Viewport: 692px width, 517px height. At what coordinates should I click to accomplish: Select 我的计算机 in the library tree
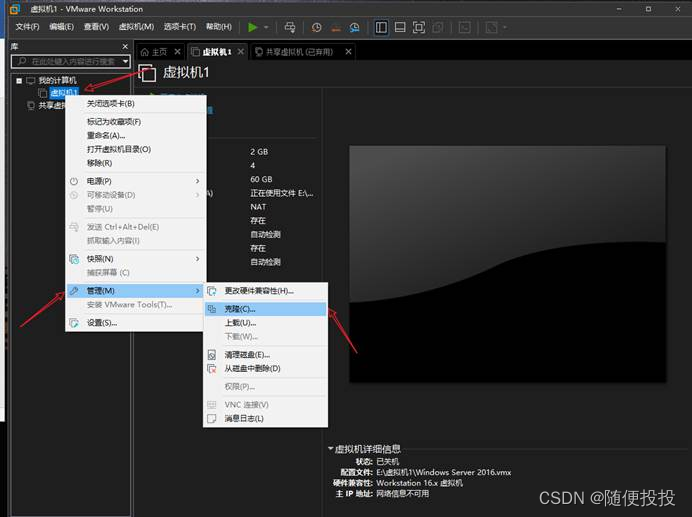57,80
